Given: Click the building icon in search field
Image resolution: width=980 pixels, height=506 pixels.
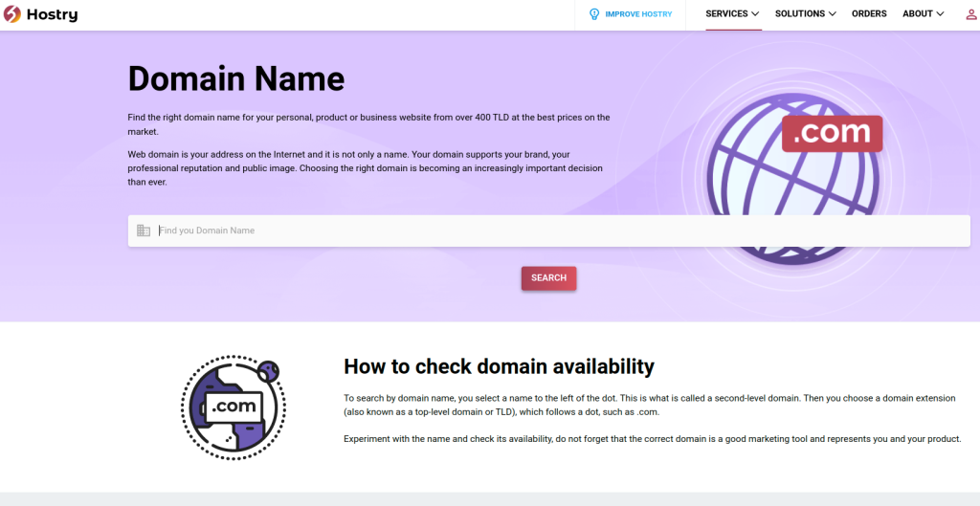Looking at the screenshot, I should [x=144, y=231].
